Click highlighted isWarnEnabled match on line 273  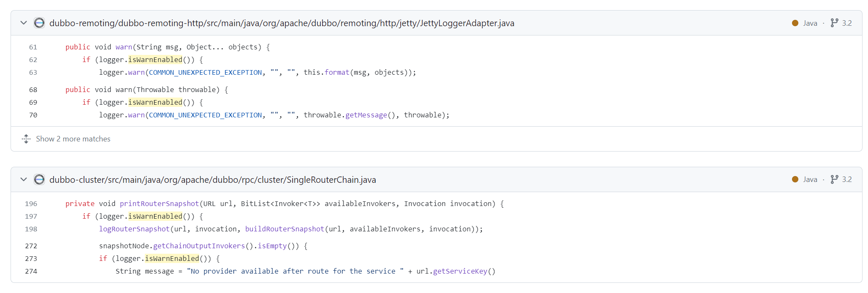point(172,258)
